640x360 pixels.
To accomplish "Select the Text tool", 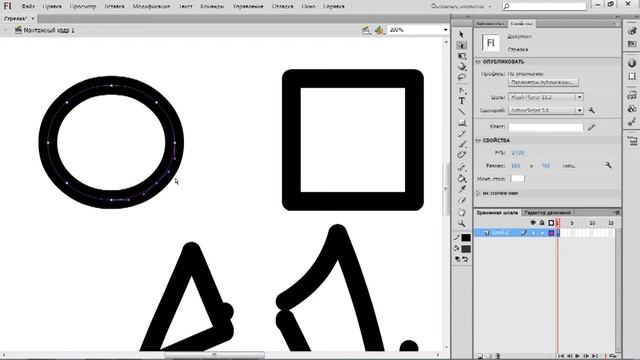I will 461,101.
